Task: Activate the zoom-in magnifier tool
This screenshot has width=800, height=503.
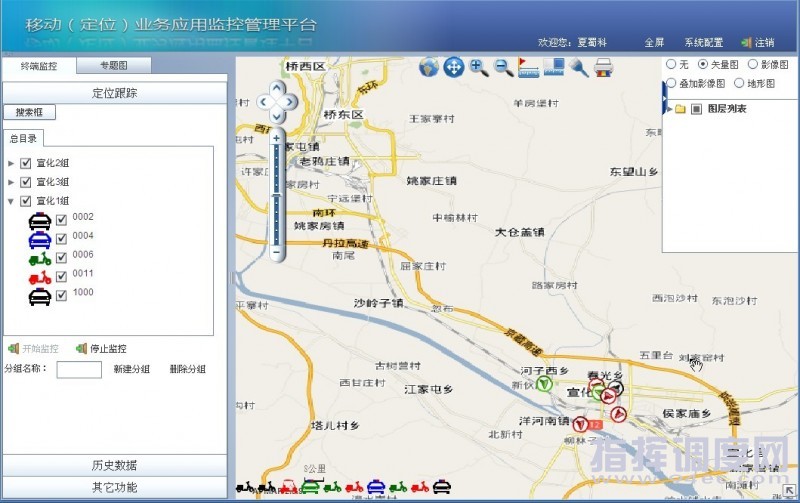Action: click(479, 67)
